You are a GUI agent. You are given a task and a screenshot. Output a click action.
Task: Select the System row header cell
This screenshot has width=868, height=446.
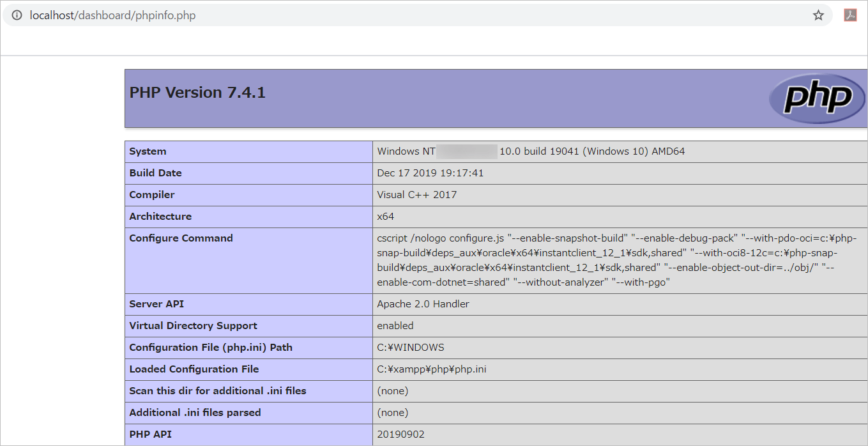click(148, 151)
